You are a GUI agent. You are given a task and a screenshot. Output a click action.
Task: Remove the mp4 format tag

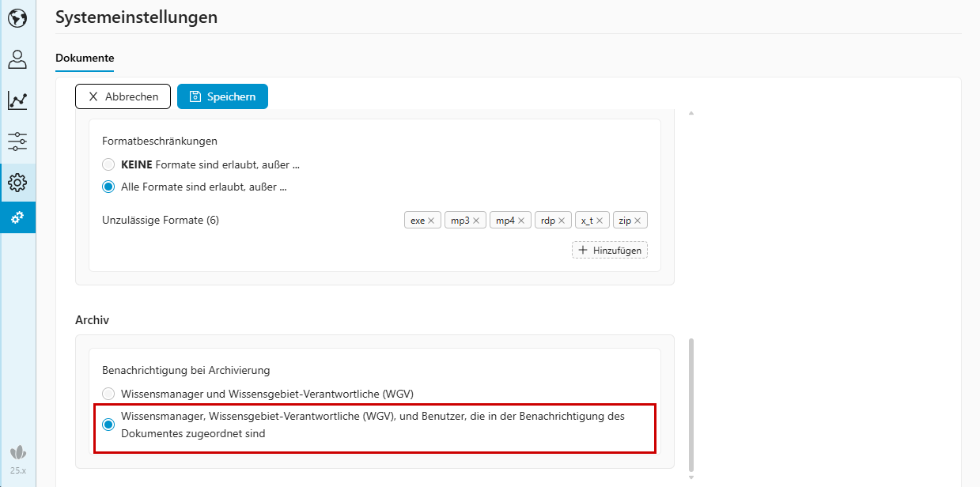521,221
